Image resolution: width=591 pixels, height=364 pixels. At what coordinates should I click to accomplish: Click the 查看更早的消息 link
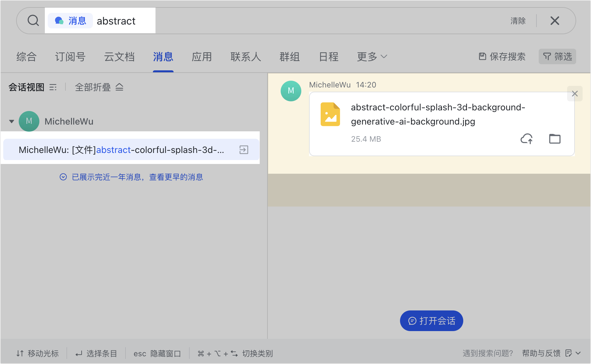click(x=176, y=177)
